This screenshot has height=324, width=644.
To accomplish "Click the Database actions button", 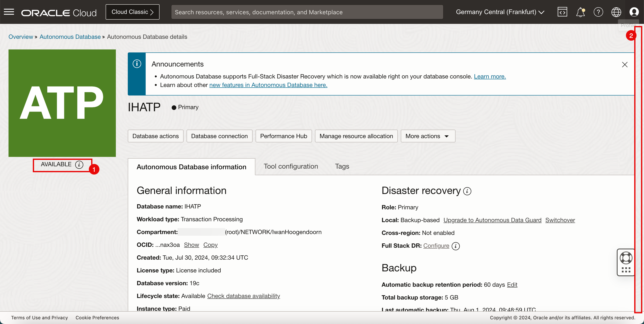I will coord(155,136).
